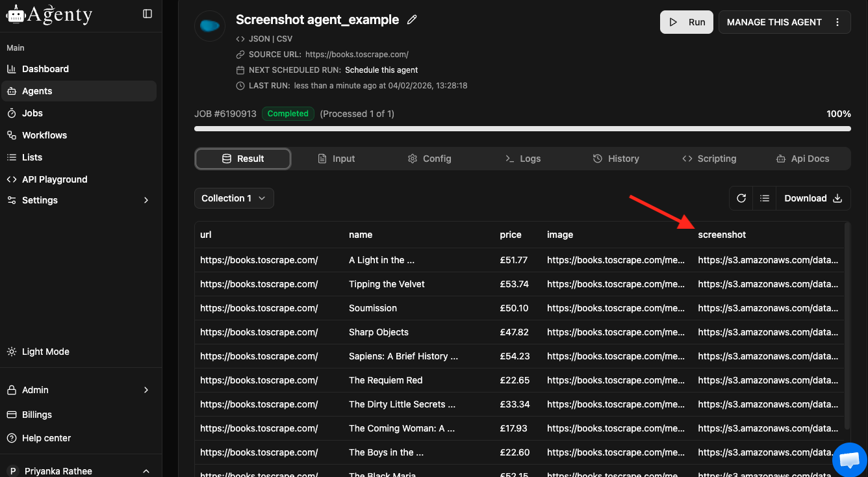
Task: Toggle Light Mode theme
Action: pyautogui.click(x=45, y=352)
